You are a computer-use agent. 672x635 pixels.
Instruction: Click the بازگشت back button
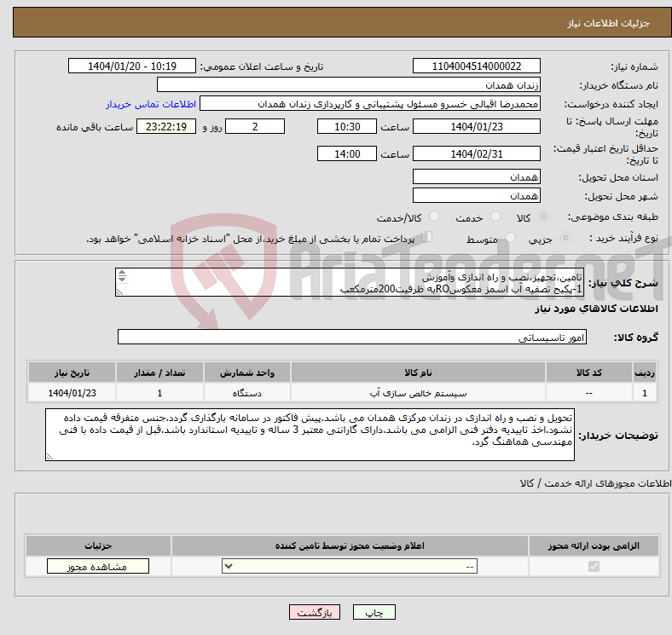[315, 612]
